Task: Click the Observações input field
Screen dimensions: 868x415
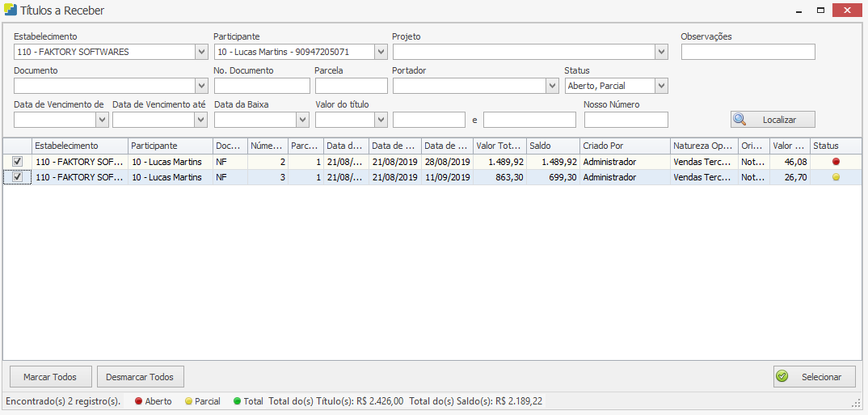Action: tap(748, 52)
